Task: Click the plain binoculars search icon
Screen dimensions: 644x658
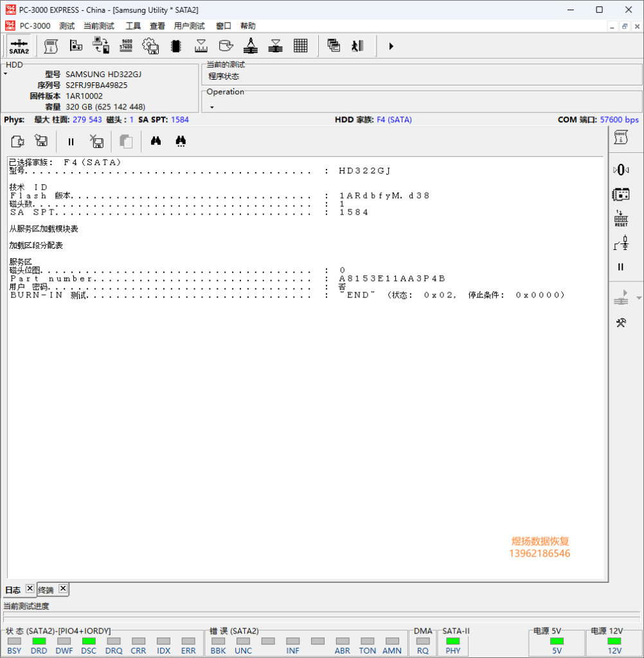Action: (x=156, y=141)
